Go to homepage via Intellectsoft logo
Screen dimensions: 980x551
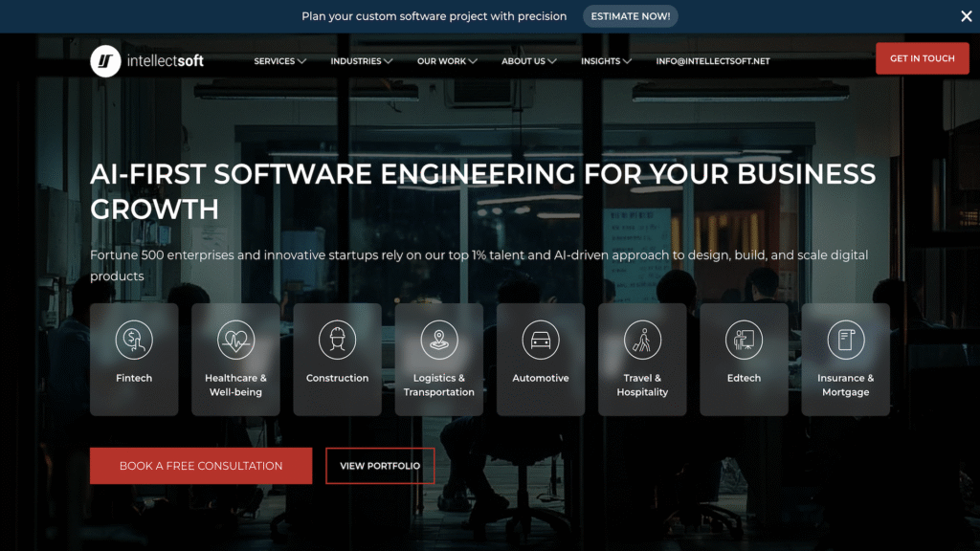146,61
